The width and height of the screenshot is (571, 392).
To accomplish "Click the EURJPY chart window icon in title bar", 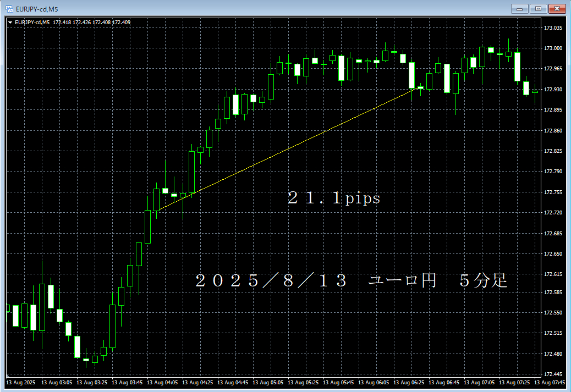I will coord(9,9).
